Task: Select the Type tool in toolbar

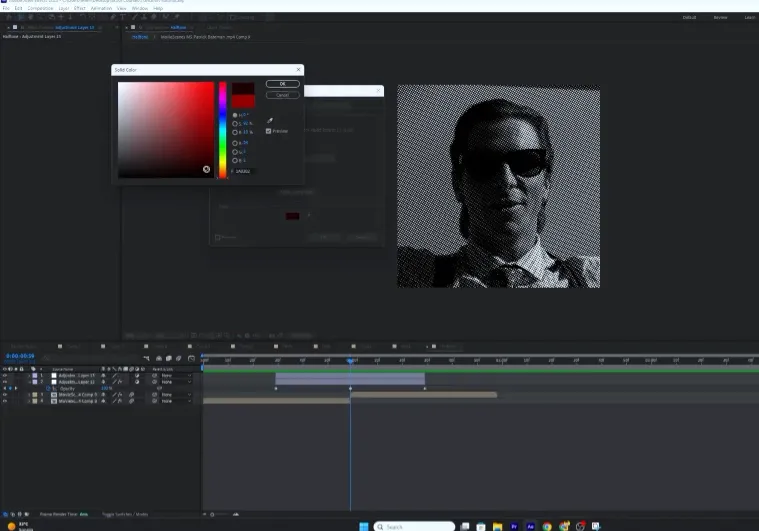Action: coord(123,17)
